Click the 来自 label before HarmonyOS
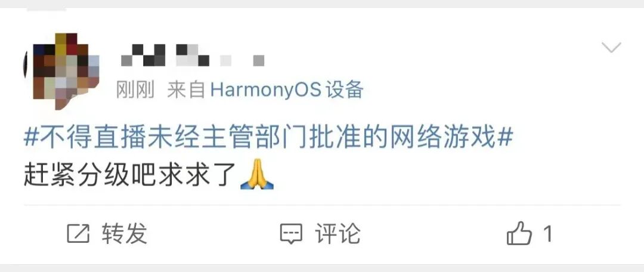 coord(186,89)
